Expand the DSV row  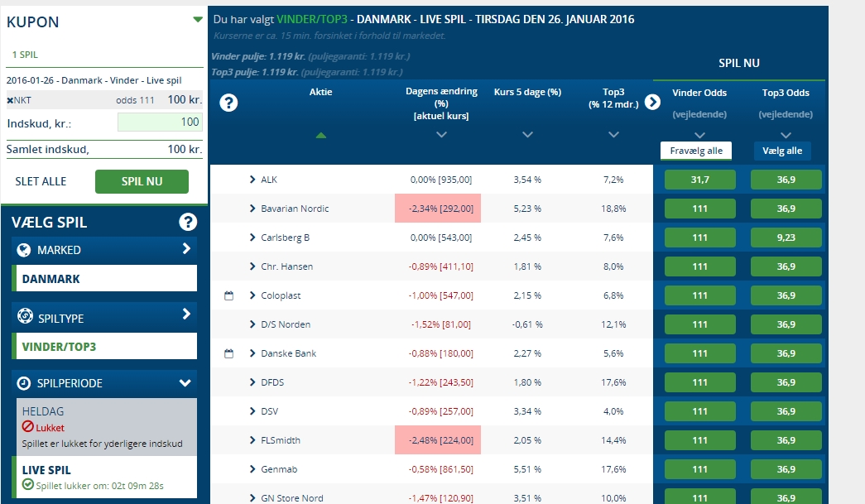click(x=252, y=411)
